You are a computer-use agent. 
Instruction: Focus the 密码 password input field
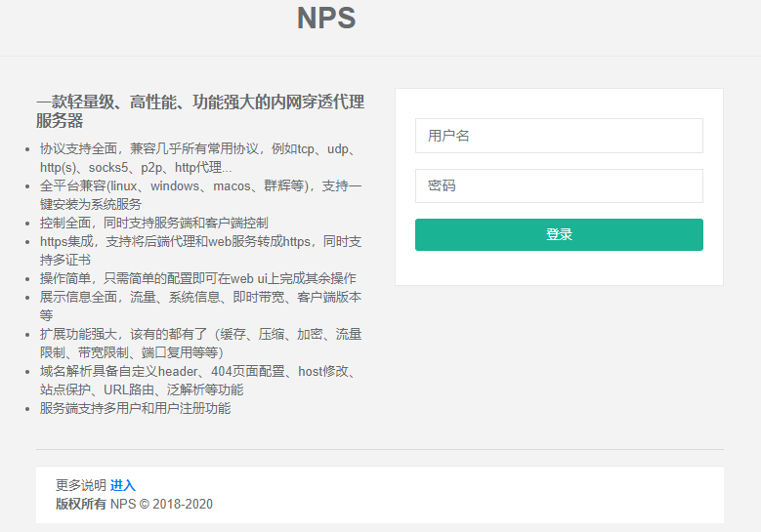tap(558, 185)
